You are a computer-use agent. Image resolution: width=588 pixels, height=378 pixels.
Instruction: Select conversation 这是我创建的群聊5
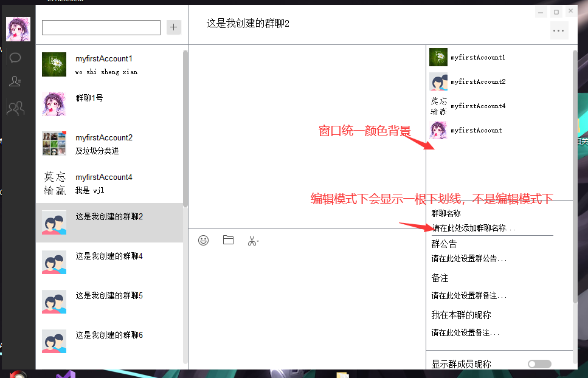[109, 301]
